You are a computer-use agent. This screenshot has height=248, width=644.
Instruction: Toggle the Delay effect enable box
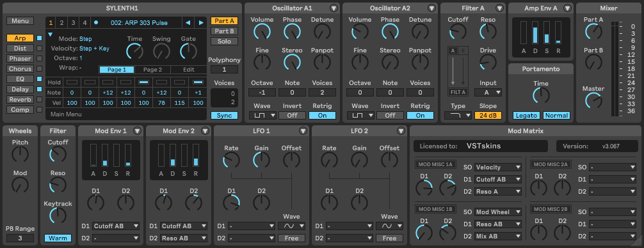[x=40, y=89]
